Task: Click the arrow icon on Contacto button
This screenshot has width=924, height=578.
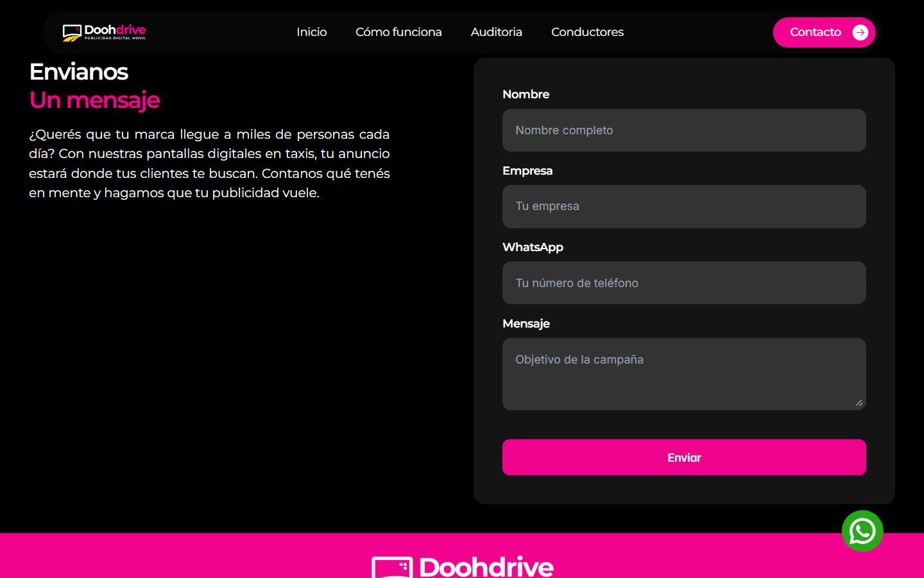Action: tap(860, 32)
